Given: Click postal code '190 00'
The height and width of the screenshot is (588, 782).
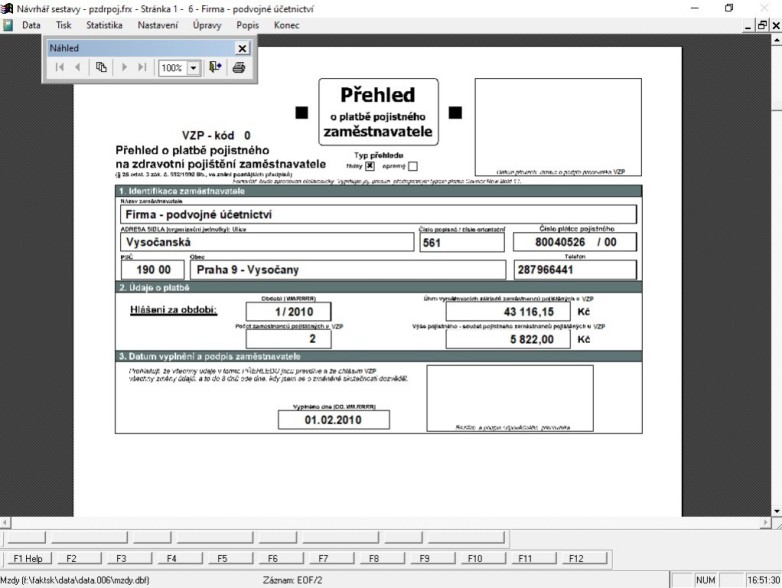Looking at the screenshot, I should coord(153,270).
